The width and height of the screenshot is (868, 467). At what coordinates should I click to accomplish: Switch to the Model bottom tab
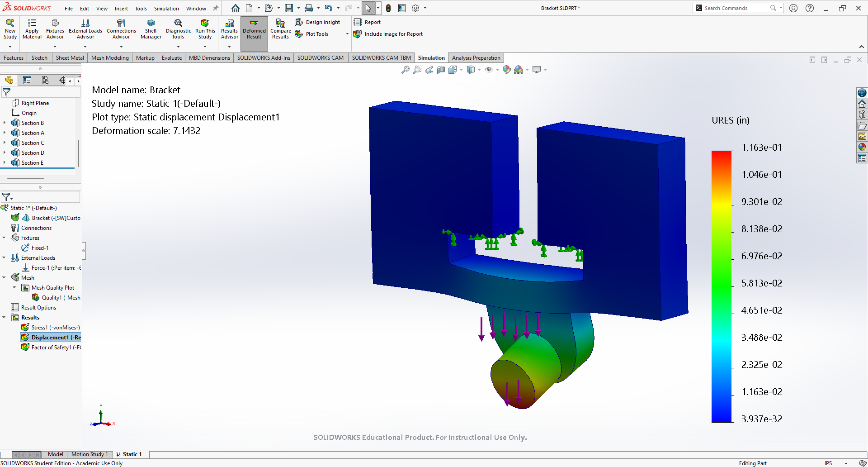tap(56, 454)
